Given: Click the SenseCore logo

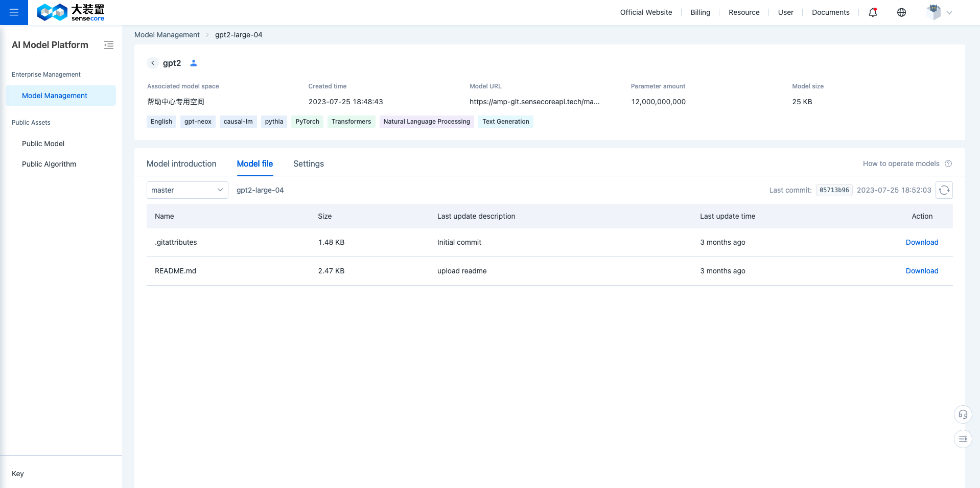Looking at the screenshot, I should tap(71, 12).
